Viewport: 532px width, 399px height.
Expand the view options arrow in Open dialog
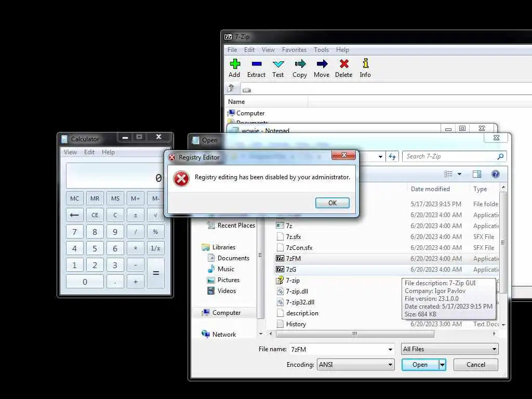point(459,174)
